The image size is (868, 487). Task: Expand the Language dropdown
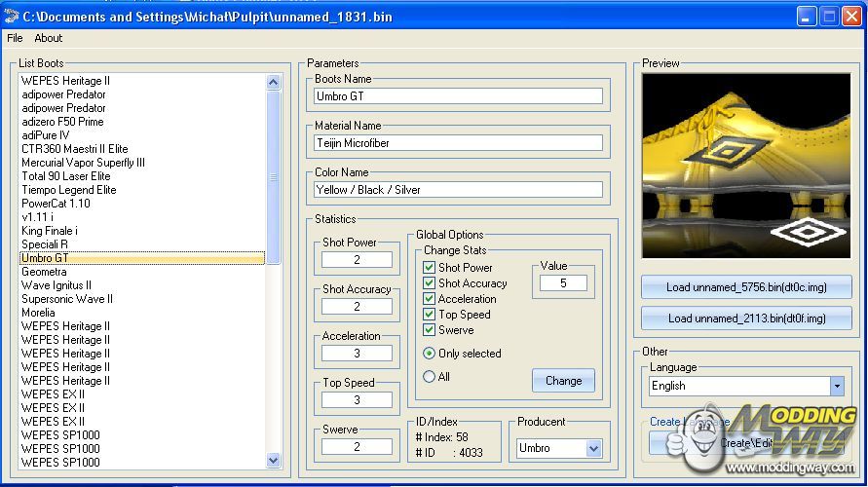tap(836, 386)
